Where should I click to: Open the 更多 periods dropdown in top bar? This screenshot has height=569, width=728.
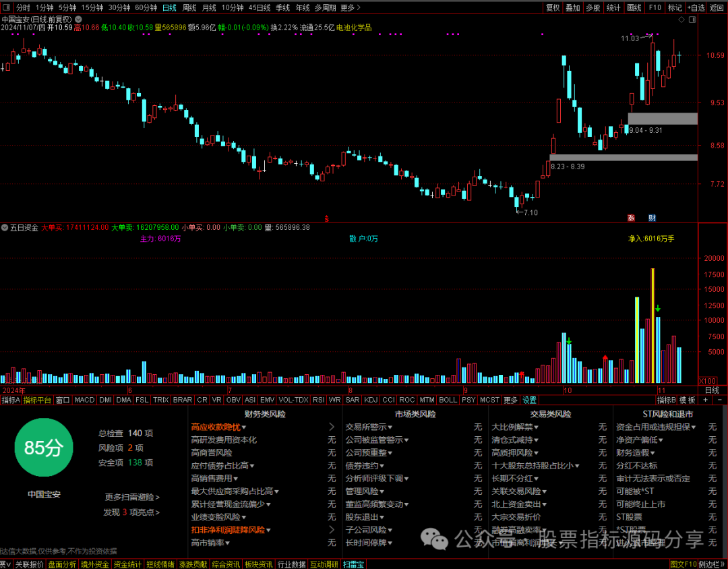[x=350, y=7]
